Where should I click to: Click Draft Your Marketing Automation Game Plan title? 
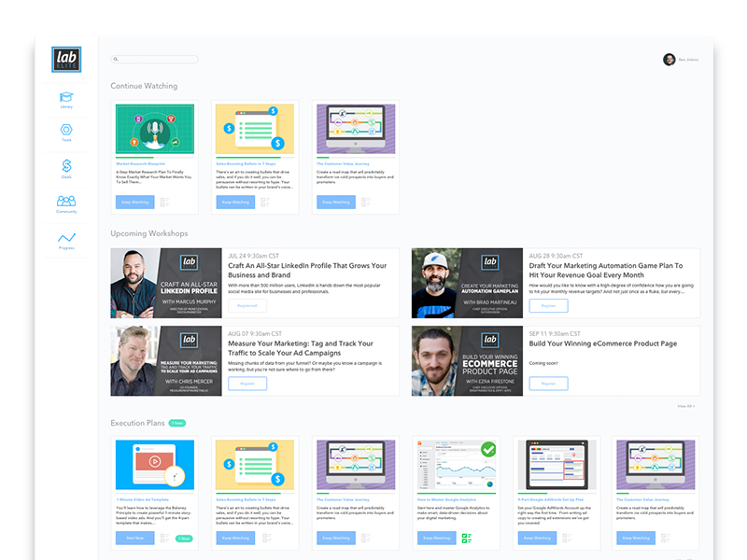605,271
